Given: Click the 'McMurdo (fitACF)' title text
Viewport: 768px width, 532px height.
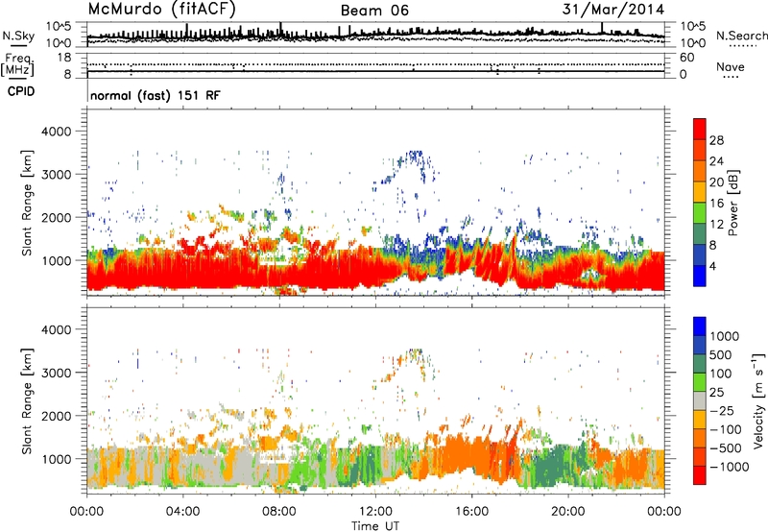Looking at the screenshot, I should (162, 9).
